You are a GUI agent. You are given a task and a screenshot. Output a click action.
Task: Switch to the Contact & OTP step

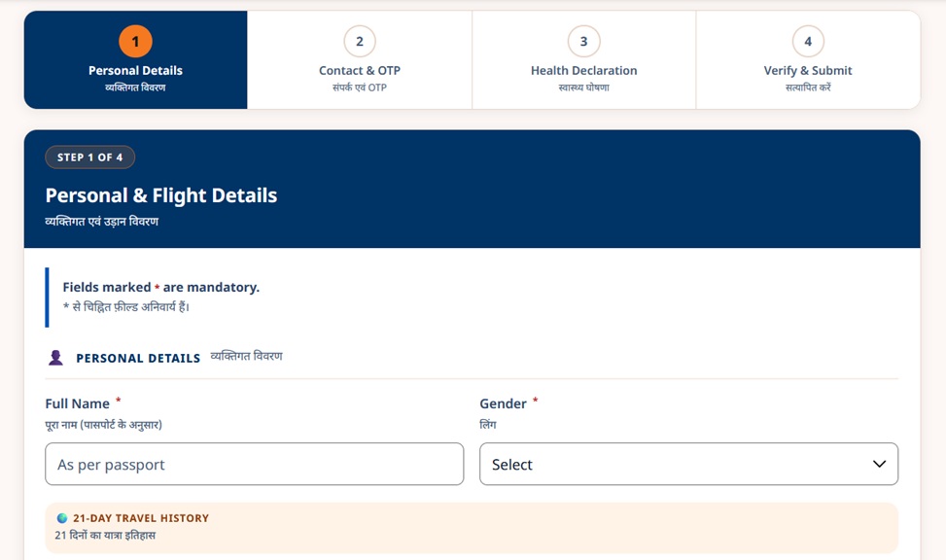pos(360,59)
